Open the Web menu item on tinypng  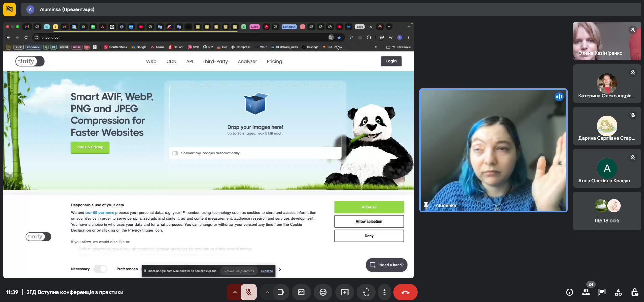coord(151,61)
